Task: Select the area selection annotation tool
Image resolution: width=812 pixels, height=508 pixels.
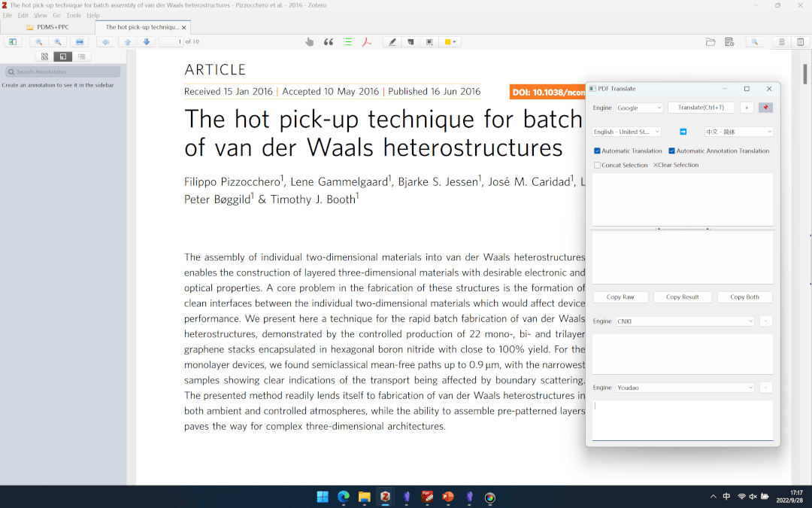Action: pyautogui.click(x=429, y=42)
